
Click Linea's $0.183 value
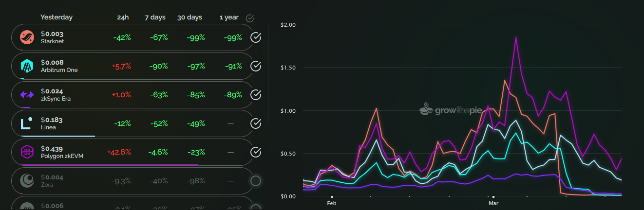tap(52, 120)
